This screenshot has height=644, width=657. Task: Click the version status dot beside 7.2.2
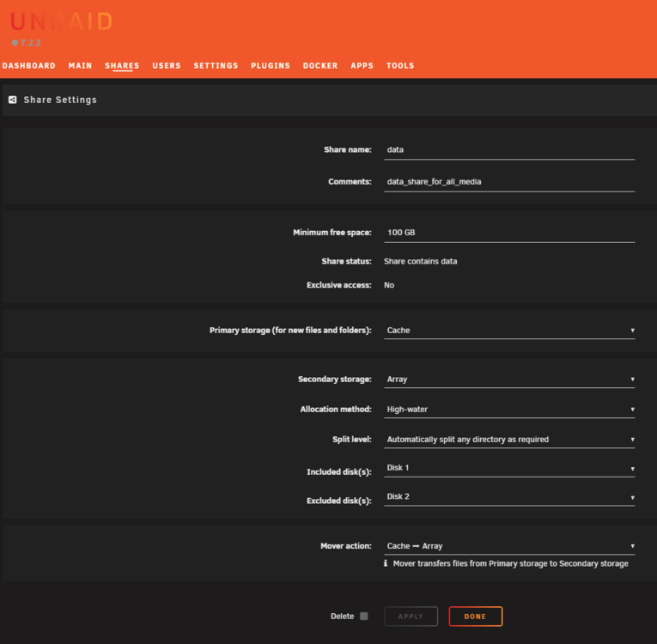click(x=15, y=42)
